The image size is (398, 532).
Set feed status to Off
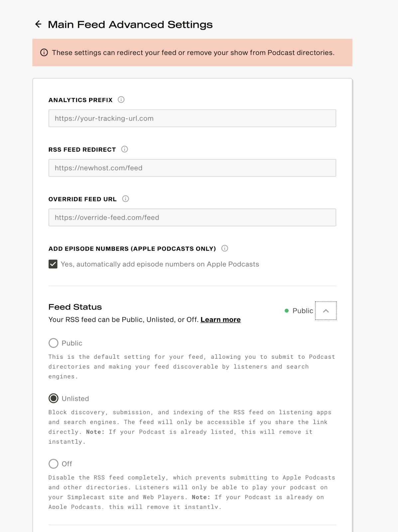pyautogui.click(x=54, y=464)
